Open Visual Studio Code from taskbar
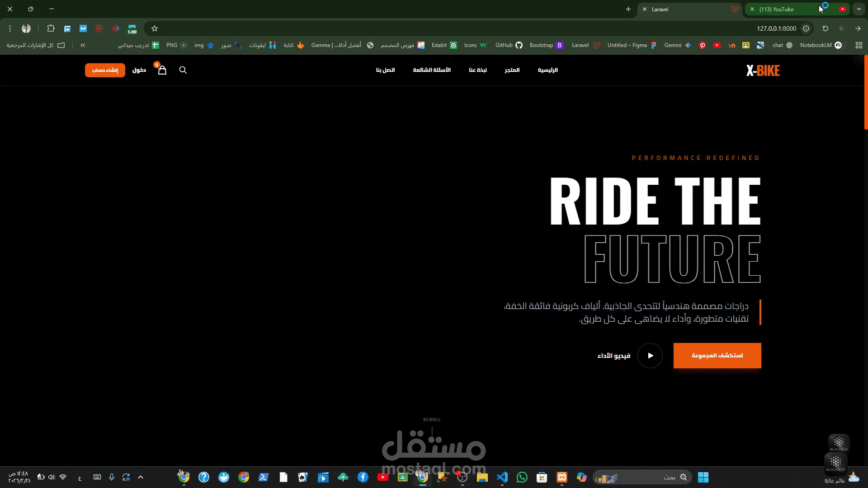The width and height of the screenshot is (868, 488). [x=502, y=477]
